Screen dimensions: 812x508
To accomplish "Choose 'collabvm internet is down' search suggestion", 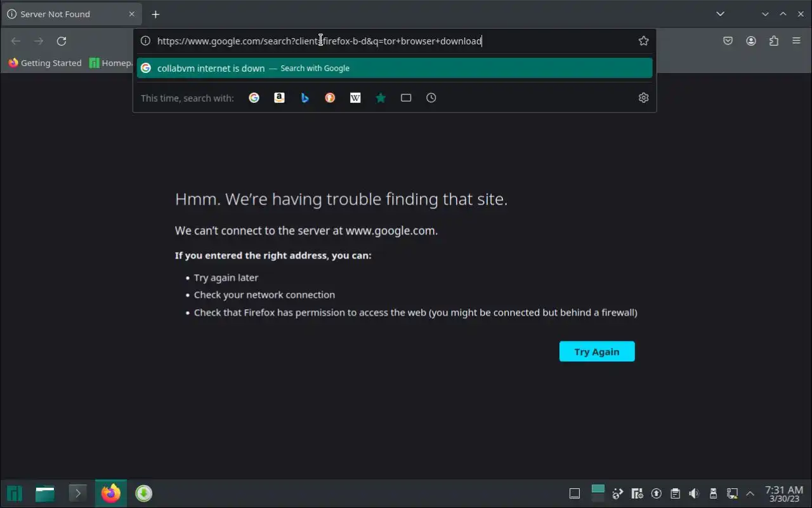I will click(395, 68).
